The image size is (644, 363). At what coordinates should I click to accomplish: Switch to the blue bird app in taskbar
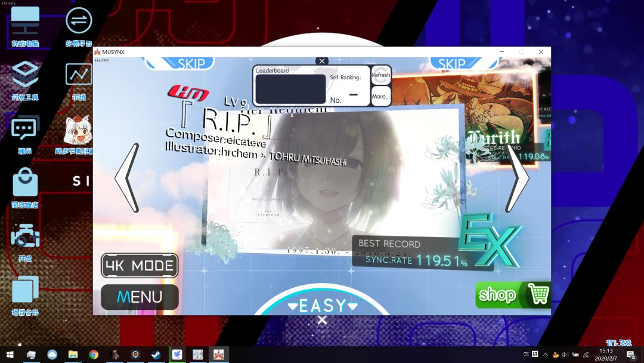[177, 355]
